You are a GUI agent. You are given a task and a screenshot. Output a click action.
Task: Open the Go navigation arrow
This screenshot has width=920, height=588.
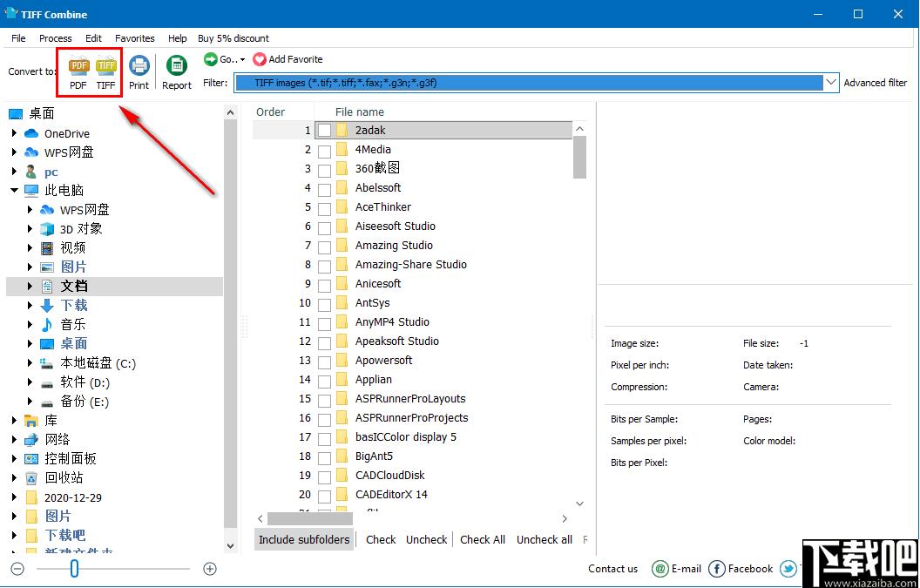click(211, 58)
